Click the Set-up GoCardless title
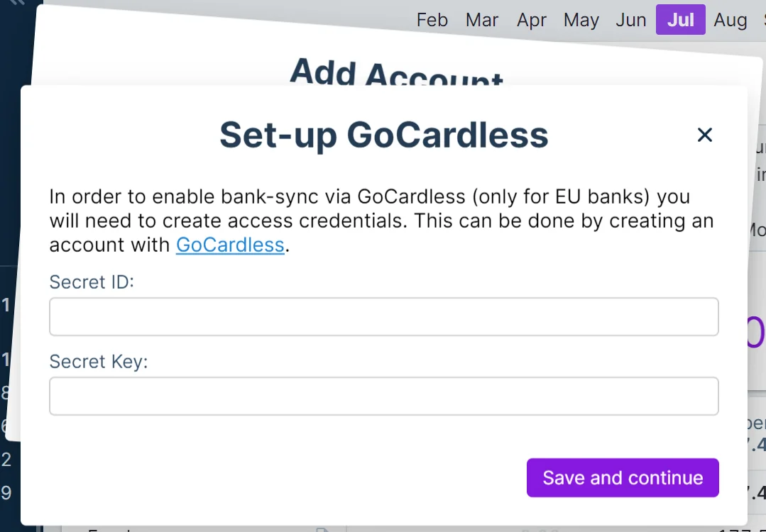This screenshot has height=532, width=766. pos(384,135)
